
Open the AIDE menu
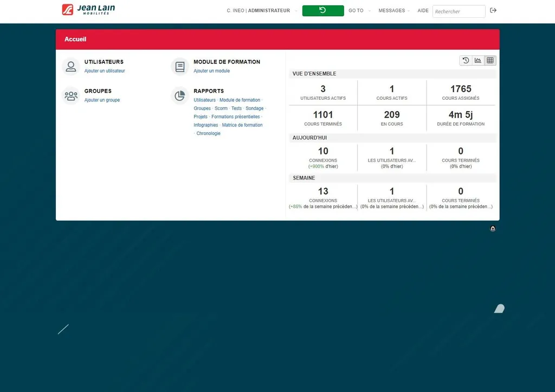click(x=423, y=11)
